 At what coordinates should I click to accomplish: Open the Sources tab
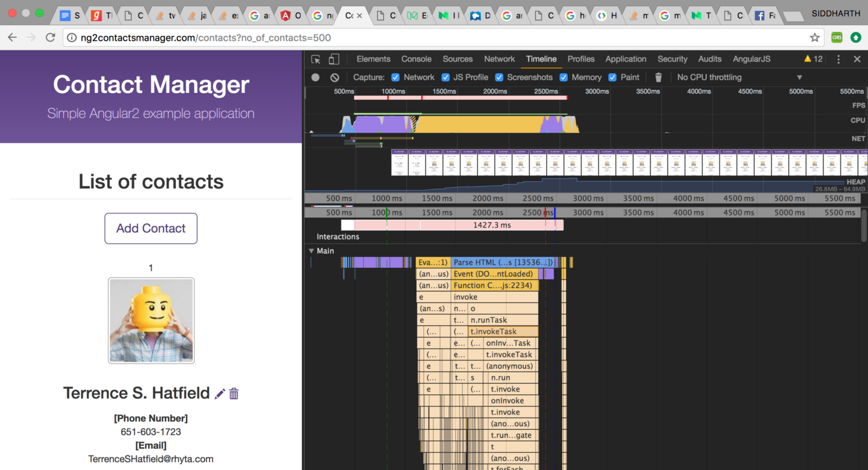(458, 59)
